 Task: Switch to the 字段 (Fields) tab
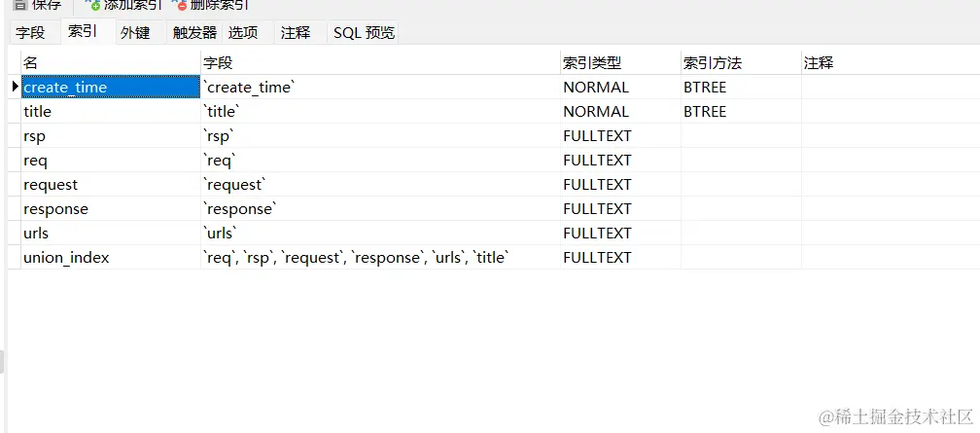click(x=30, y=32)
